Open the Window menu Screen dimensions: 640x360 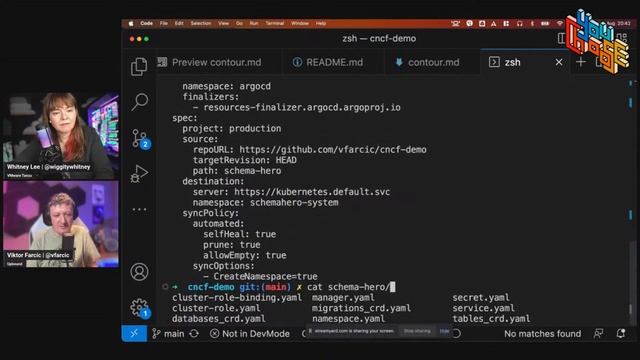pos(300,24)
